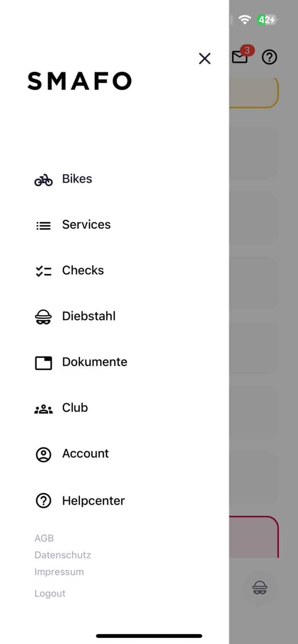Open the Impressum link
Image resolution: width=298 pixels, height=644 pixels.
(59, 572)
